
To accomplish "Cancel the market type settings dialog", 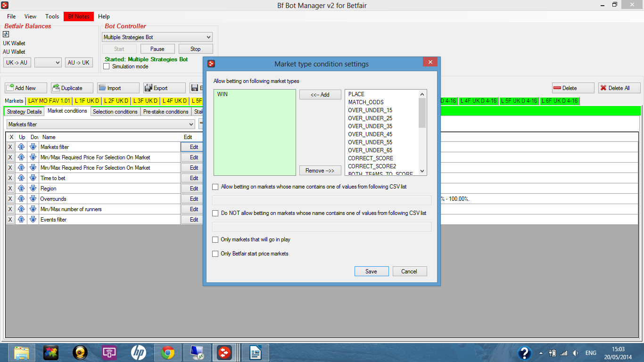I will (x=409, y=271).
